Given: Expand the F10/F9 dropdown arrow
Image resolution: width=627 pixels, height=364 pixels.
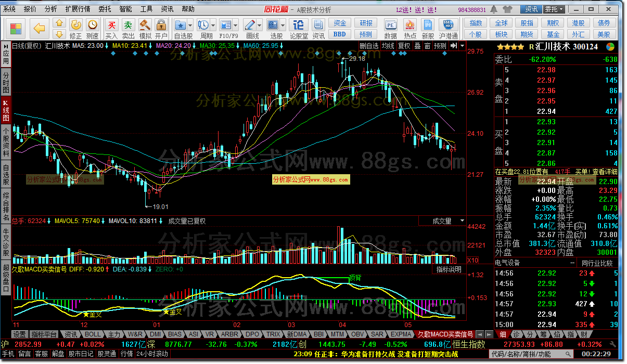Looking at the screenshot, I should pyautogui.click(x=235, y=25).
